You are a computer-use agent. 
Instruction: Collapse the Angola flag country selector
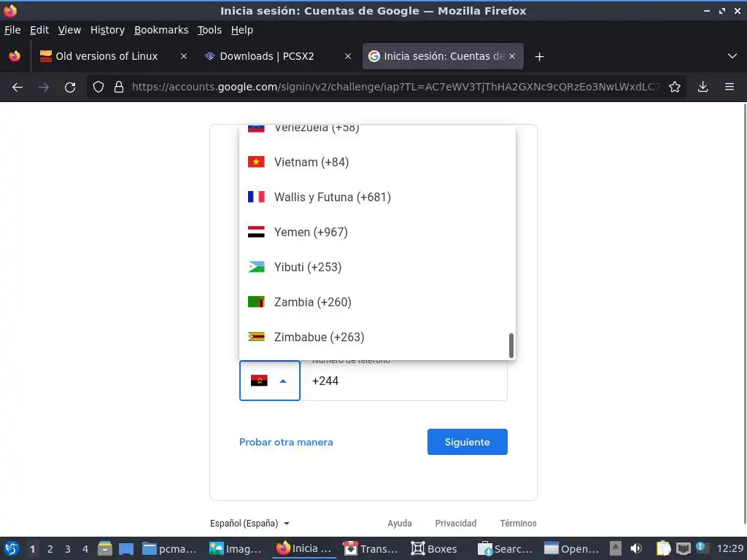tap(270, 381)
